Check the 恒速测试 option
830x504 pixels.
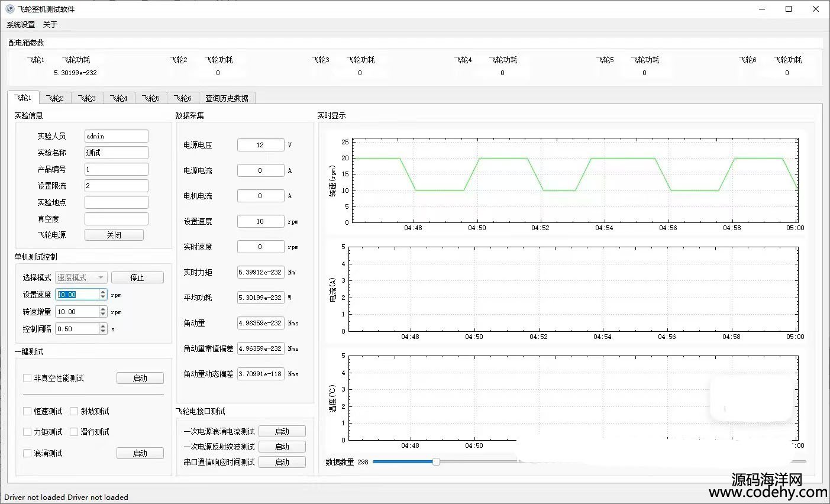(x=27, y=411)
